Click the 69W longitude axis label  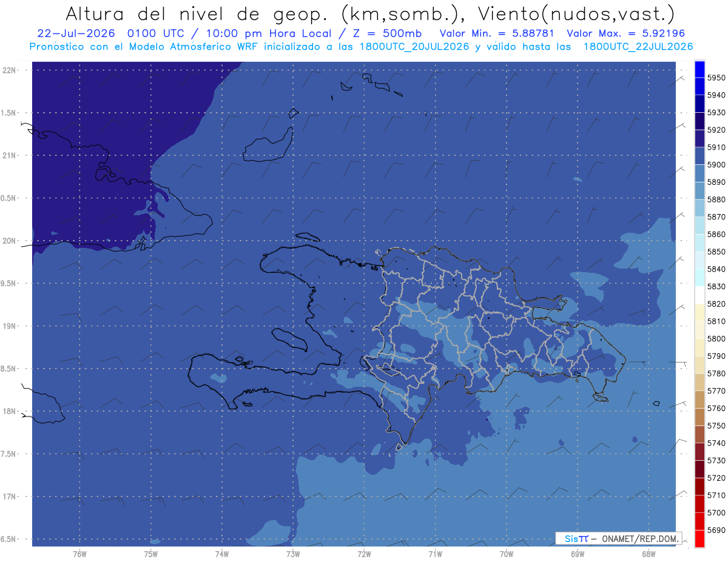pyautogui.click(x=578, y=553)
